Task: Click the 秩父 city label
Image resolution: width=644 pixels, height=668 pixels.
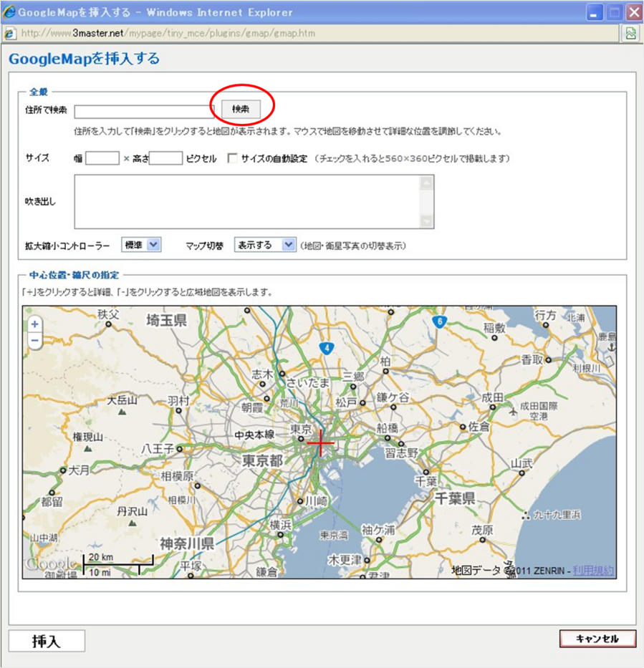Action: (x=108, y=314)
